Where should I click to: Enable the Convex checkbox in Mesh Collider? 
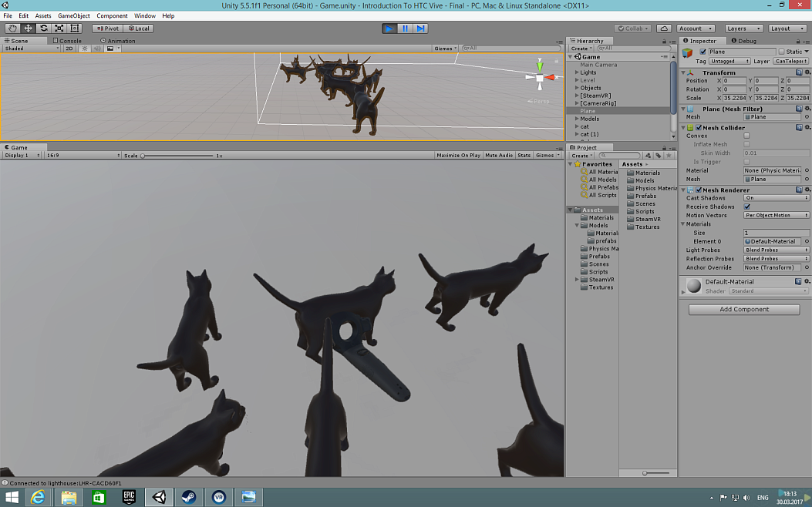tap(746, 136)
